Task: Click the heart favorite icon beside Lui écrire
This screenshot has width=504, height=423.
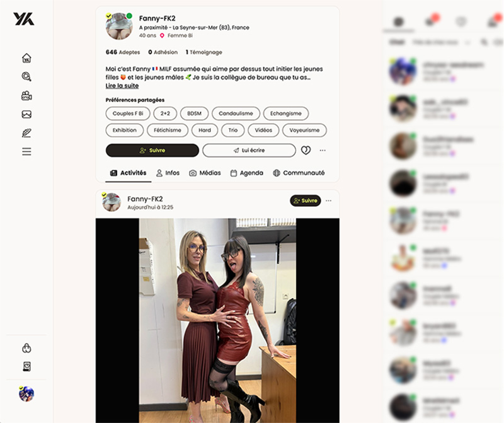Action: [306, 150]
